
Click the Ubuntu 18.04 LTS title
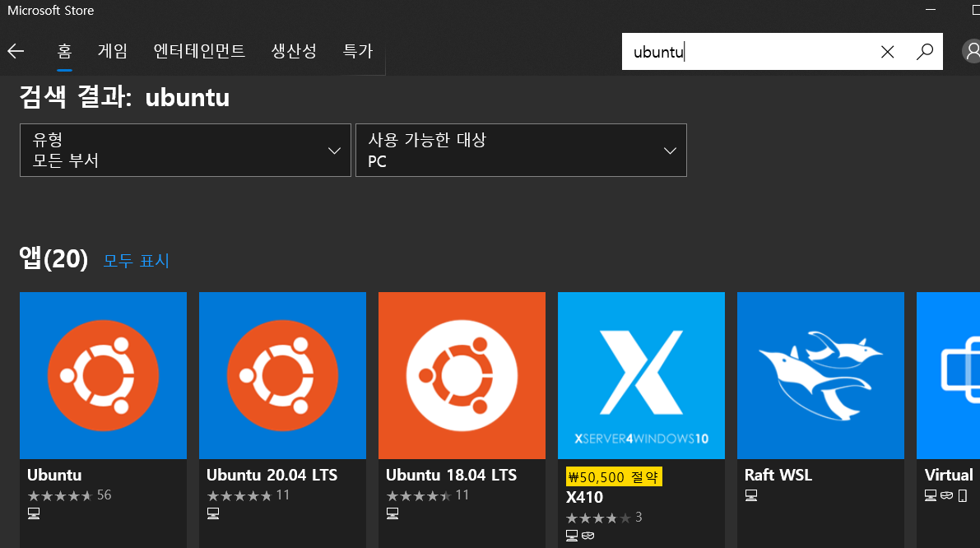(451, 475)
